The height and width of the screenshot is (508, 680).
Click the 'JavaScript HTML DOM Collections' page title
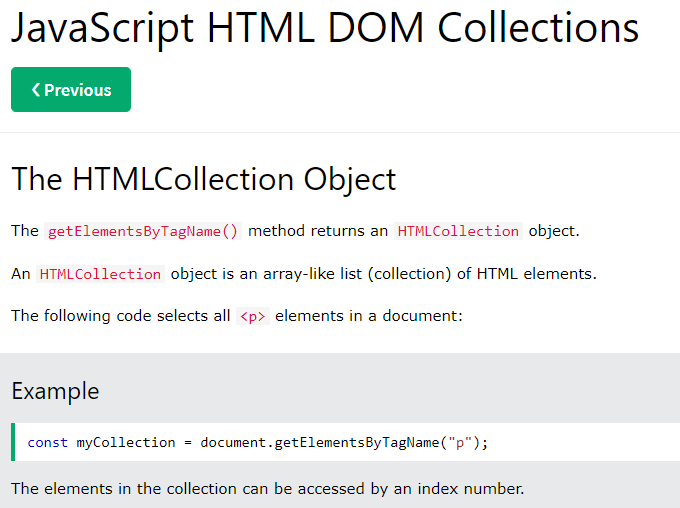click(325, 28)
